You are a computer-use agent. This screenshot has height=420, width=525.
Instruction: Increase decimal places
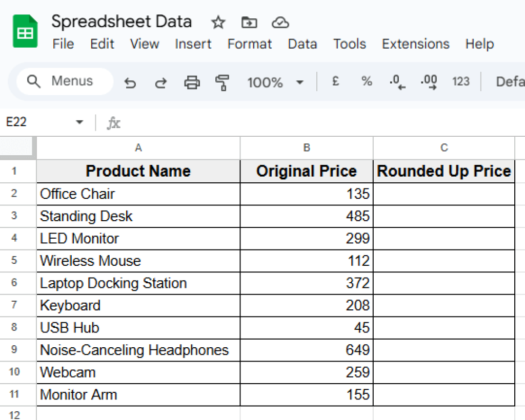428,82
